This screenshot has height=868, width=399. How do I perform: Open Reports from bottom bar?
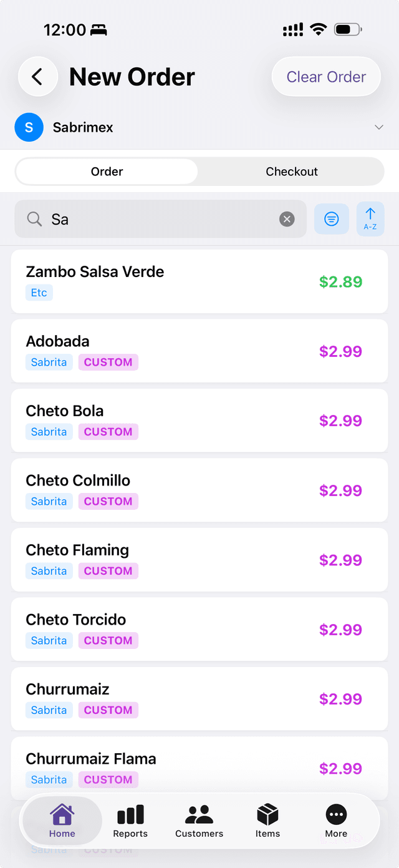tap(130, 821)
